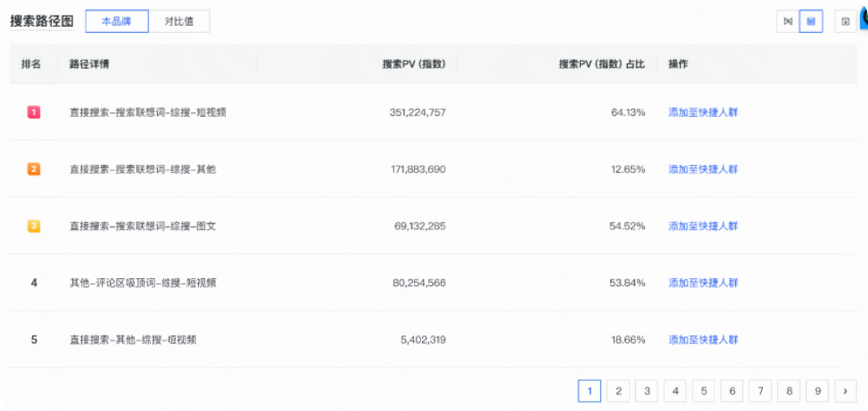Add rank 3 path to 快捷人群
The image size is (868, 411).
tap(703, 226)
